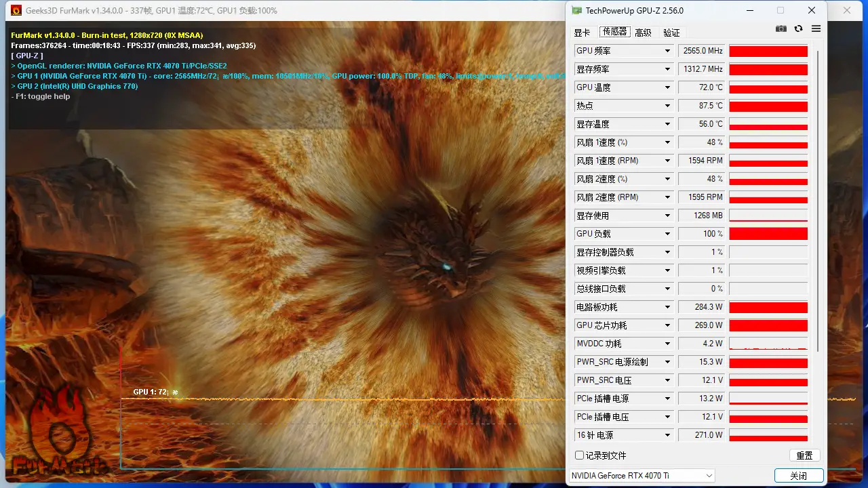Image resolution: width=868 pixels, height=488 pixels.
Task: Click the 1594 RPM fan value
Action: click(702, 161)
